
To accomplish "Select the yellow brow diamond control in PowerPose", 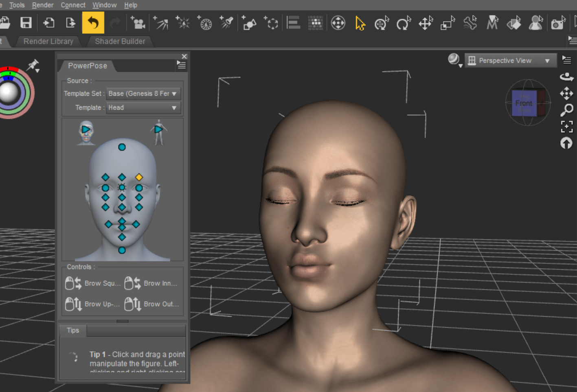I will tap(139, 177).
